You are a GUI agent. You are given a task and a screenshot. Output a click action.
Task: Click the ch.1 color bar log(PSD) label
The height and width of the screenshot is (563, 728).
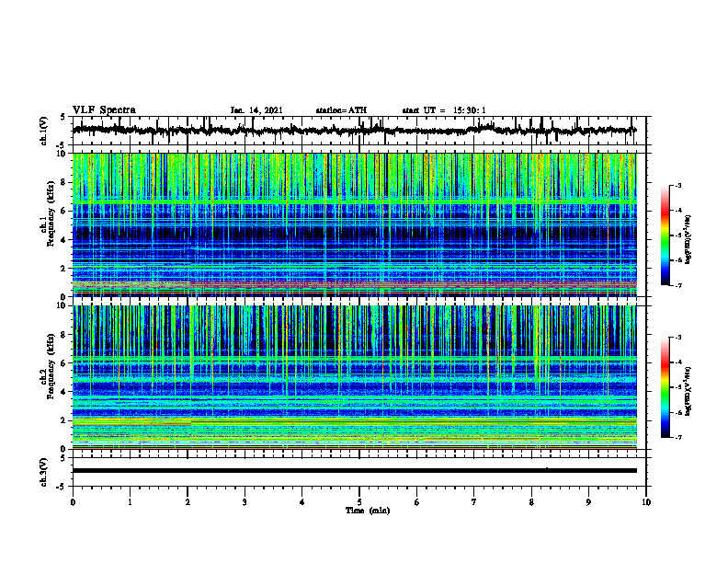[688, 240]
